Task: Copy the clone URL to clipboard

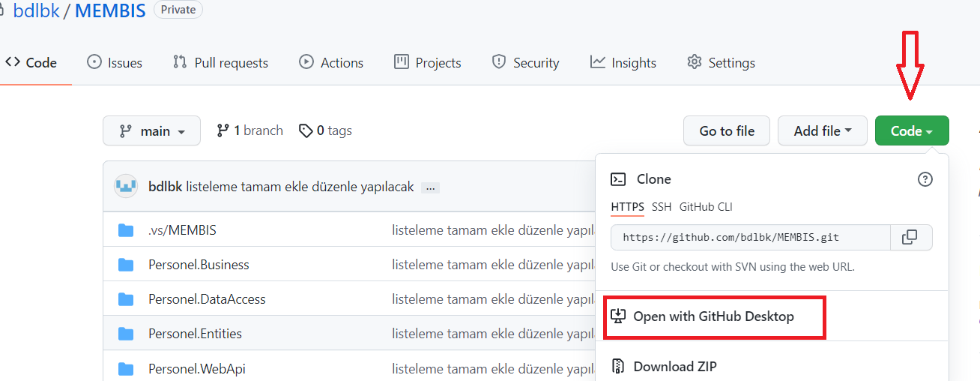Action: (911, 237)
